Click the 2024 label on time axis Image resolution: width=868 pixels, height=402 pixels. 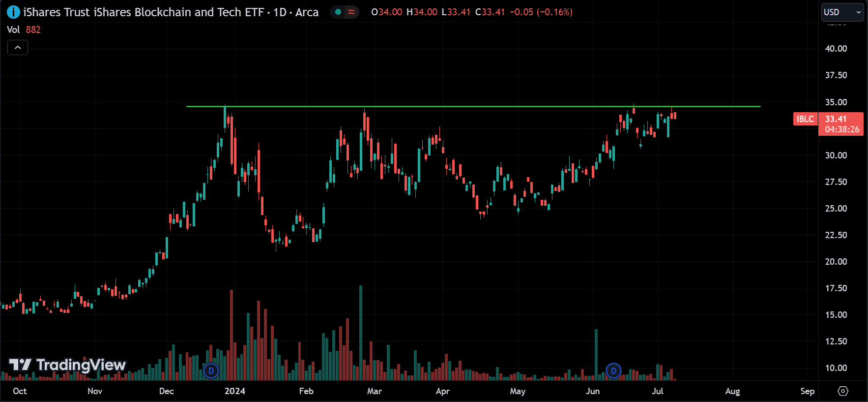tap(235, 391)
